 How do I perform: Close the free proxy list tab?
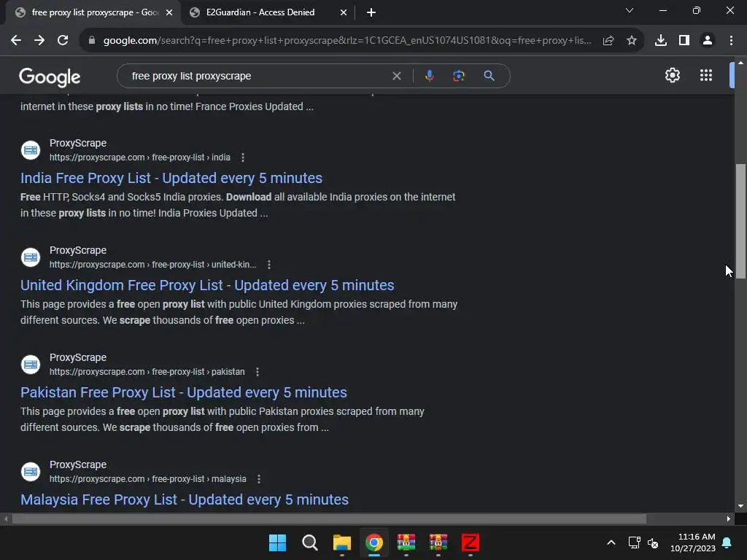tap(169, 12)
